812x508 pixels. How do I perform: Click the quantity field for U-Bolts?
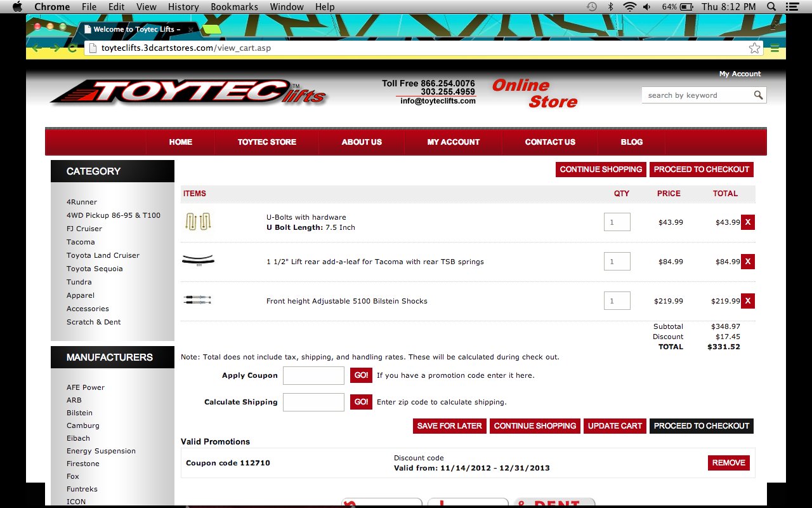617,222
